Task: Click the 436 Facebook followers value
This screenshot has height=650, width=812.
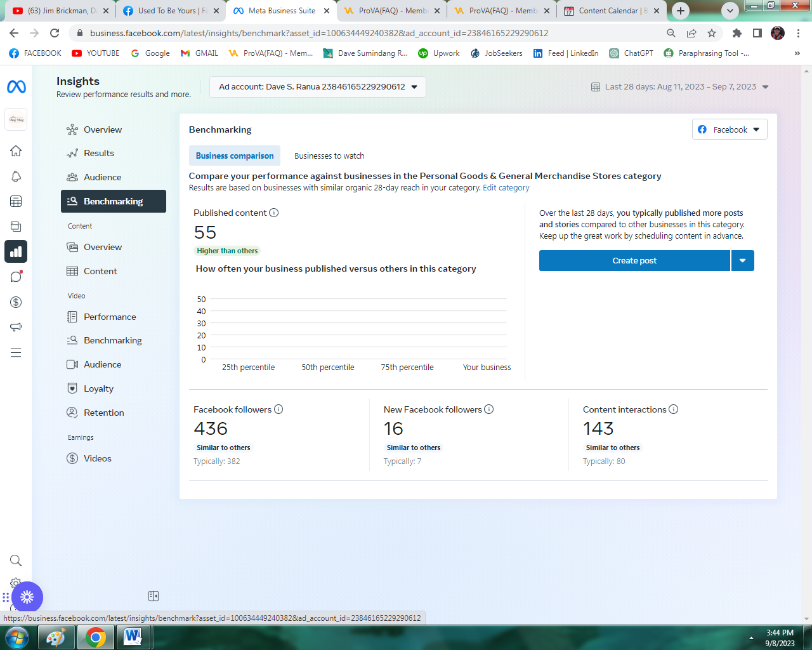Action: coord(211,429)
